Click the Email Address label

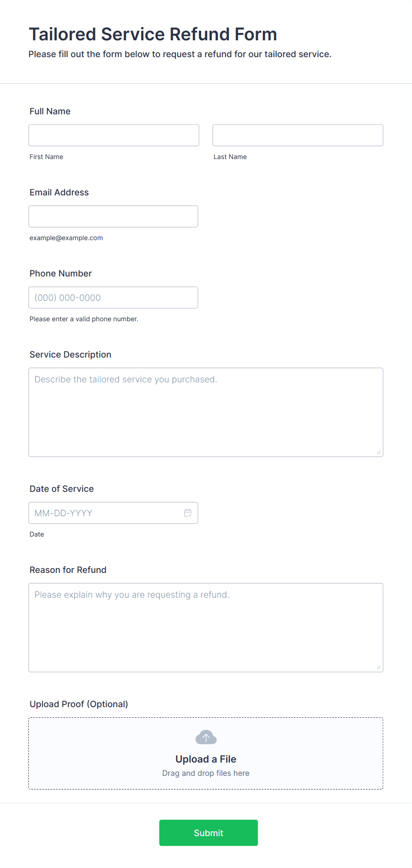tap(59, 192)
